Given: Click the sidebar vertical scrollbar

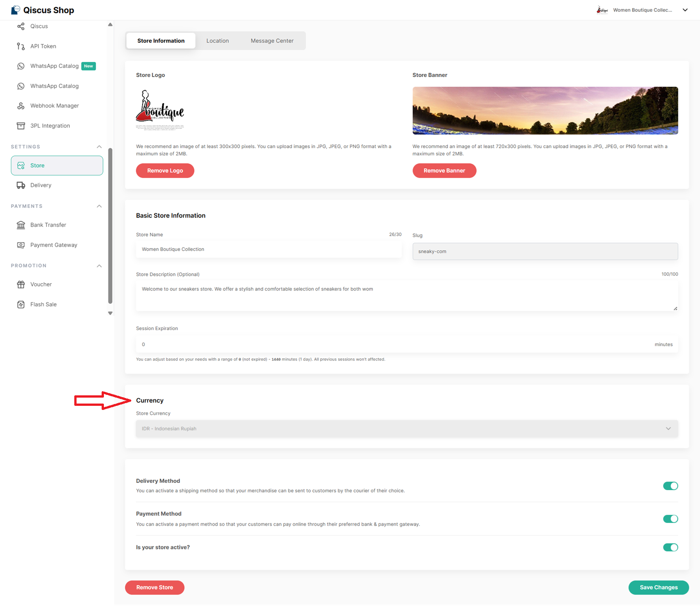Looking at the screenshot, I should [110, 226].
